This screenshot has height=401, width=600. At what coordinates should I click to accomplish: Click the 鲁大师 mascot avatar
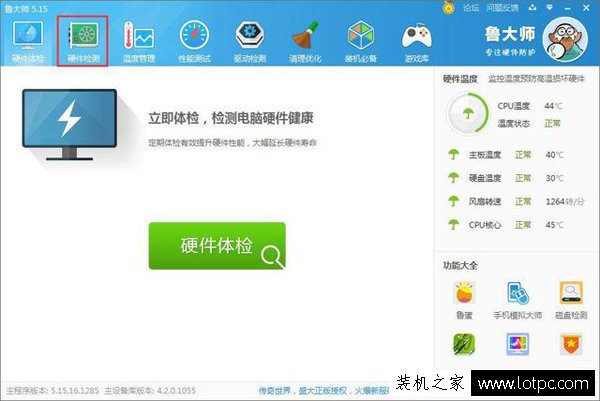coord(565,39)
